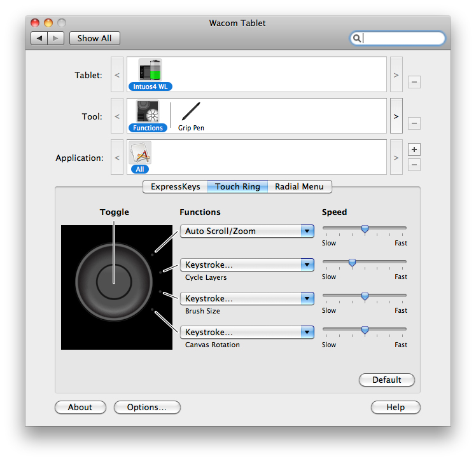Add application with the plus button
Screen dimensions: 476x461
pyautogui.click(x=414, y=149)
